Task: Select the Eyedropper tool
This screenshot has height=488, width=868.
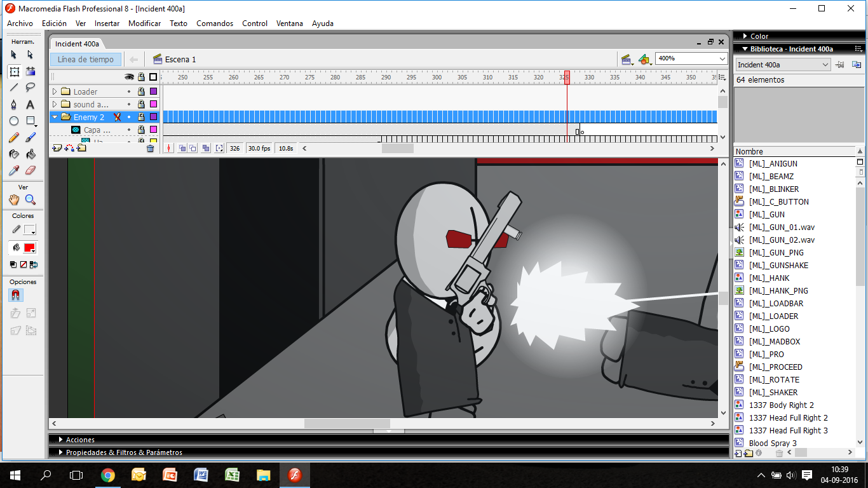Action: (x=14, y=171)
